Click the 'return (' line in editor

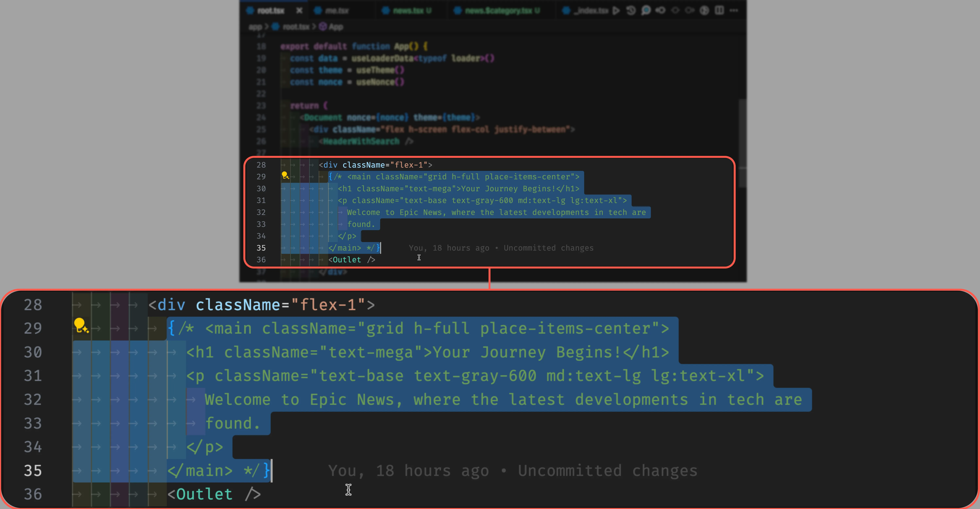309,105
